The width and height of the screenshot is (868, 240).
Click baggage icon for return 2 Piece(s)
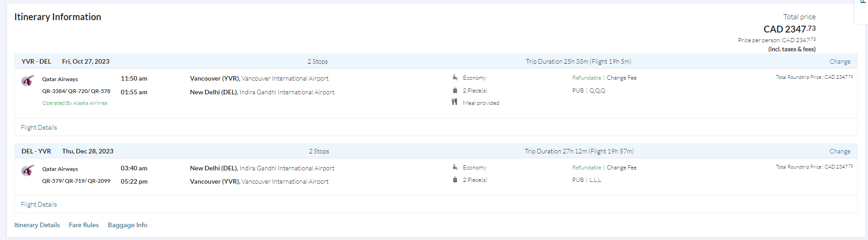tap(455, 180)
